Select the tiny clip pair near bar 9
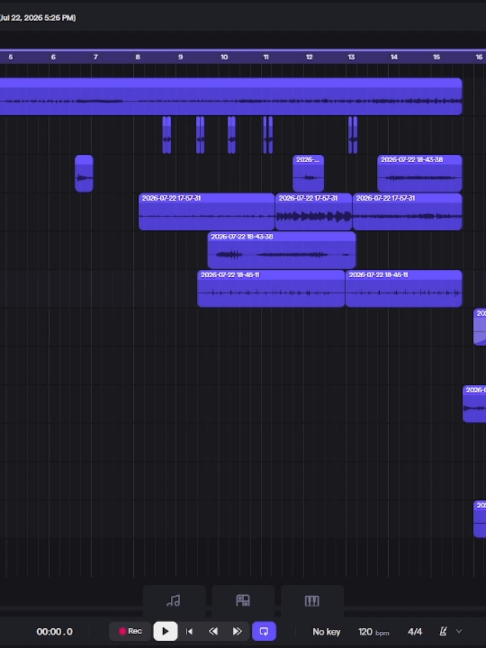Screen dimensions: 486x648 tap(167, 135)
